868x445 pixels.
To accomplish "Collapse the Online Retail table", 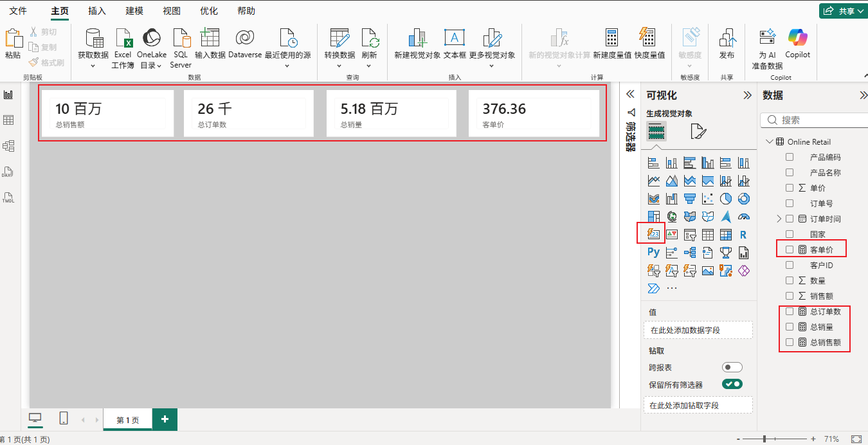I will point(768,141).
